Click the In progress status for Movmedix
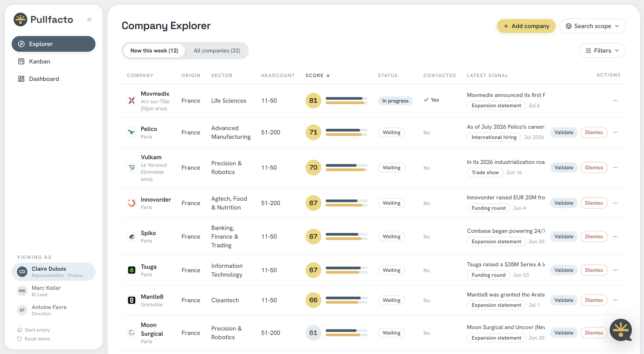The image size is (644, 354). pos(395,101)
